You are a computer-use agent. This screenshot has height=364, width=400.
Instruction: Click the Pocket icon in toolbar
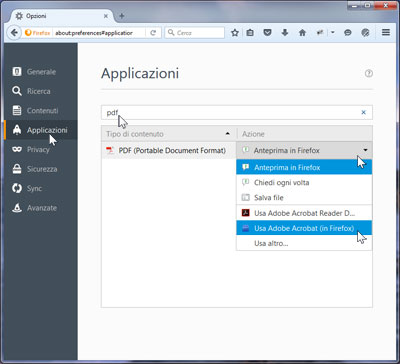click(267, 33)
